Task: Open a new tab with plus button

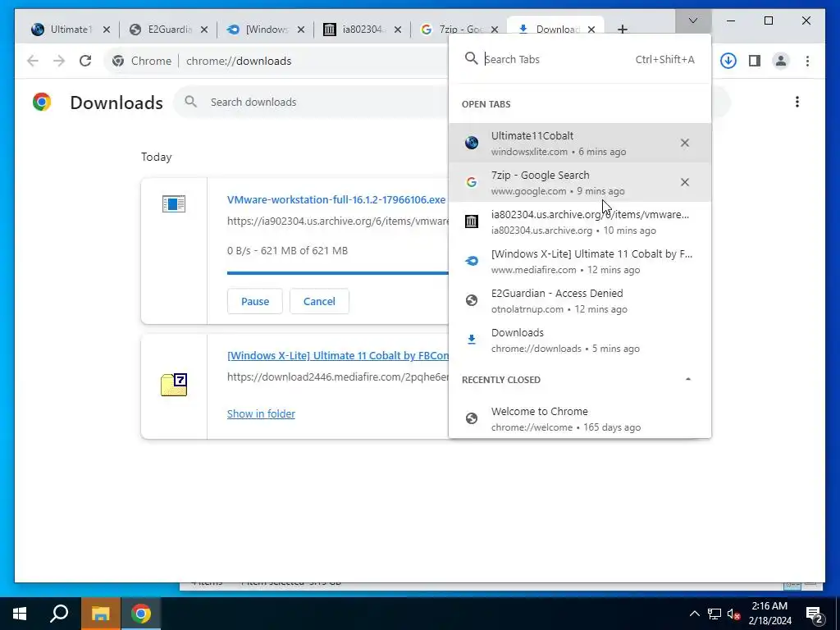Action: tap(623, 30)
